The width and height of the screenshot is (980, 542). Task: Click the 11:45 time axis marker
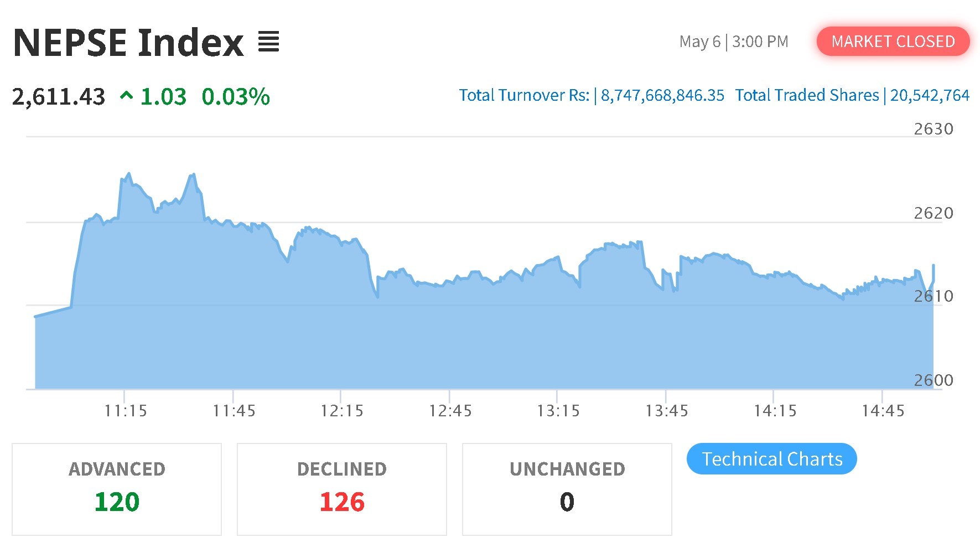234,411
